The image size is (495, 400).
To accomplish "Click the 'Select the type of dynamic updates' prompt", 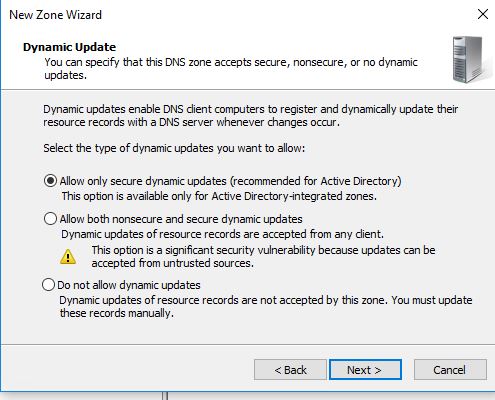I will [x=174, y=148].
